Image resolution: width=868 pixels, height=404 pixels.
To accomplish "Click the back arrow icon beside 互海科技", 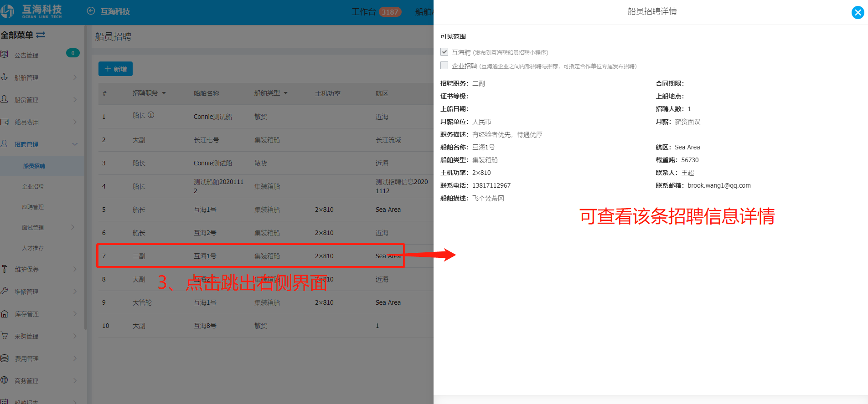I will [91, 11].
